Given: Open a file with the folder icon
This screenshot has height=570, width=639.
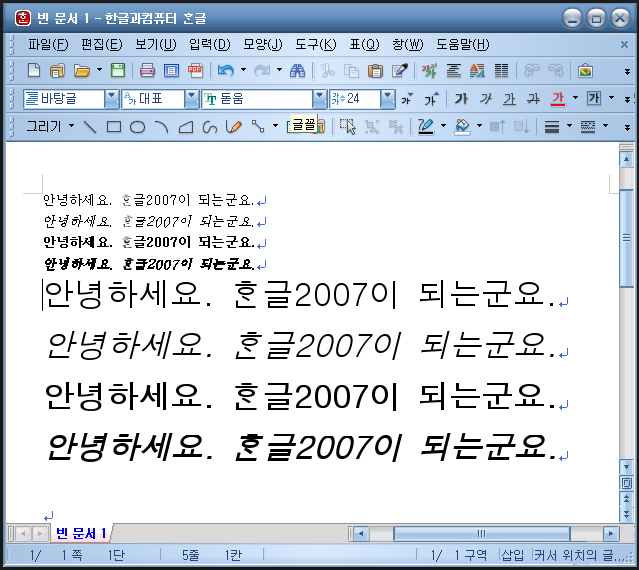Looking at the screenshot, I should [x=82, y=70].
